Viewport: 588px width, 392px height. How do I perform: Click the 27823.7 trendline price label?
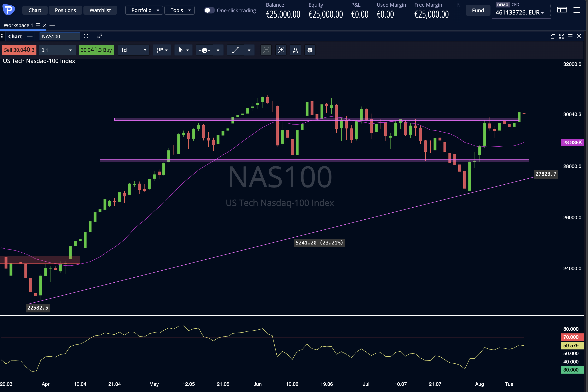coord(546,174)
